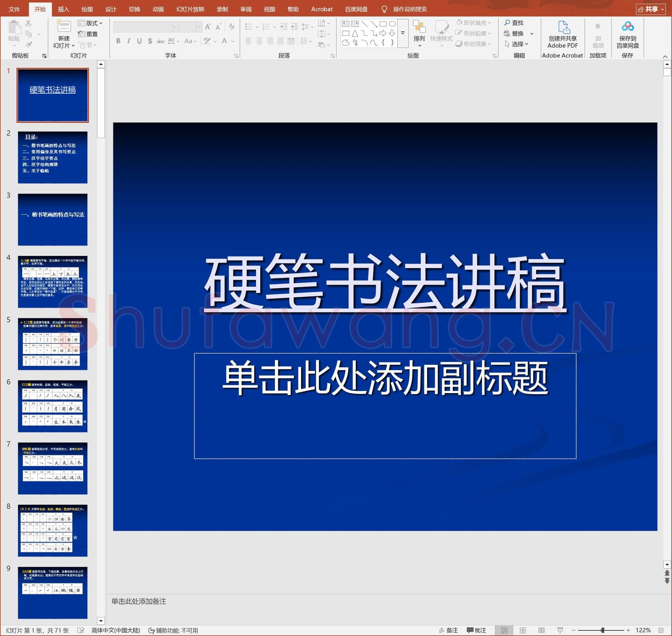
Task: Click the Reset (重置) slide icon
Action: [81, 34]
